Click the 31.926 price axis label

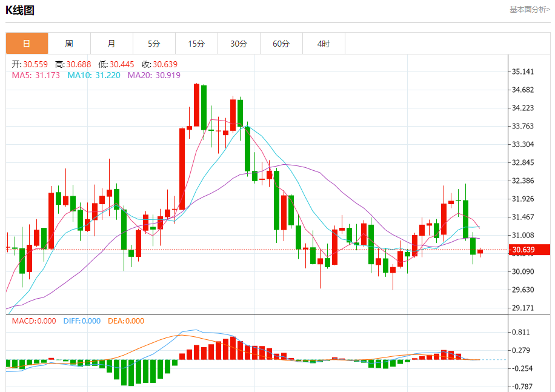point(523,199)
